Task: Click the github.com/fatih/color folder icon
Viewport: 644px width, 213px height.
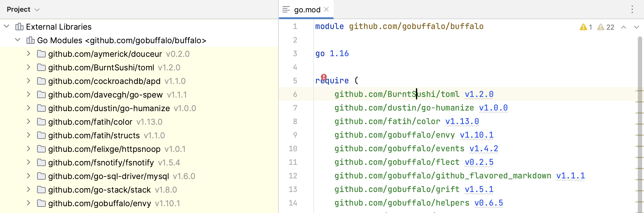Action: (x=41, y=122)
